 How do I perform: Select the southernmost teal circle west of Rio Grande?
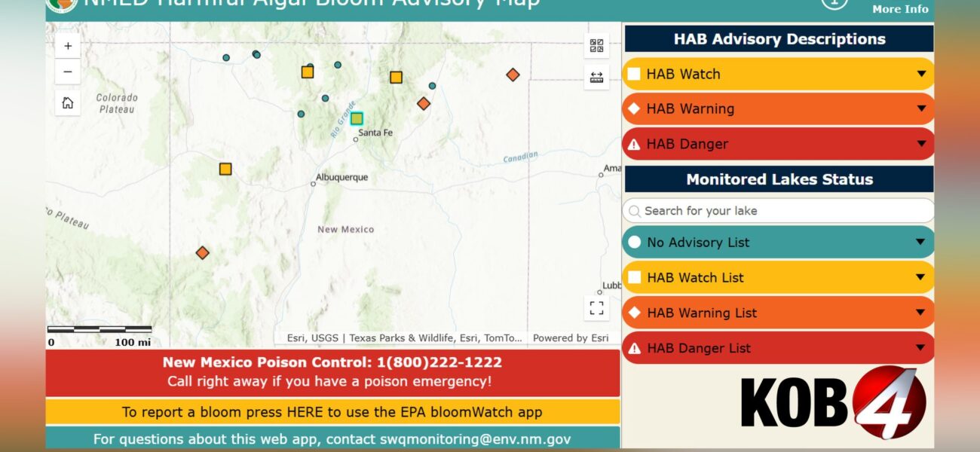301,115
